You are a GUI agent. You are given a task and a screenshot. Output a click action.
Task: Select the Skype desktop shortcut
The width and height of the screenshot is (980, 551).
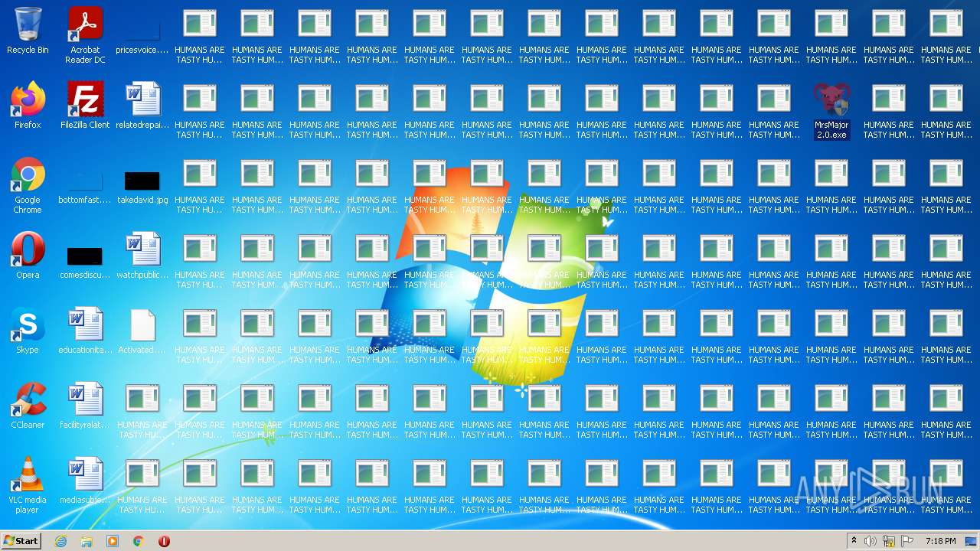(28, 331)
